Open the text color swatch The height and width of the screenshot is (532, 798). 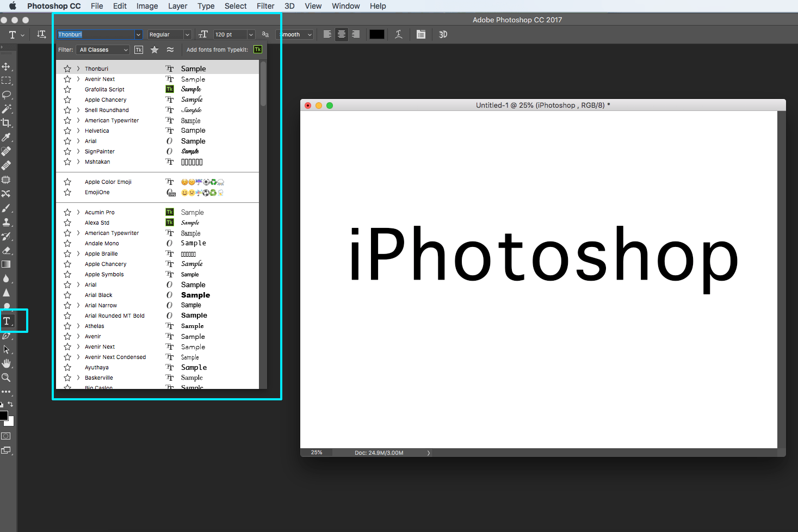[377, 34]
